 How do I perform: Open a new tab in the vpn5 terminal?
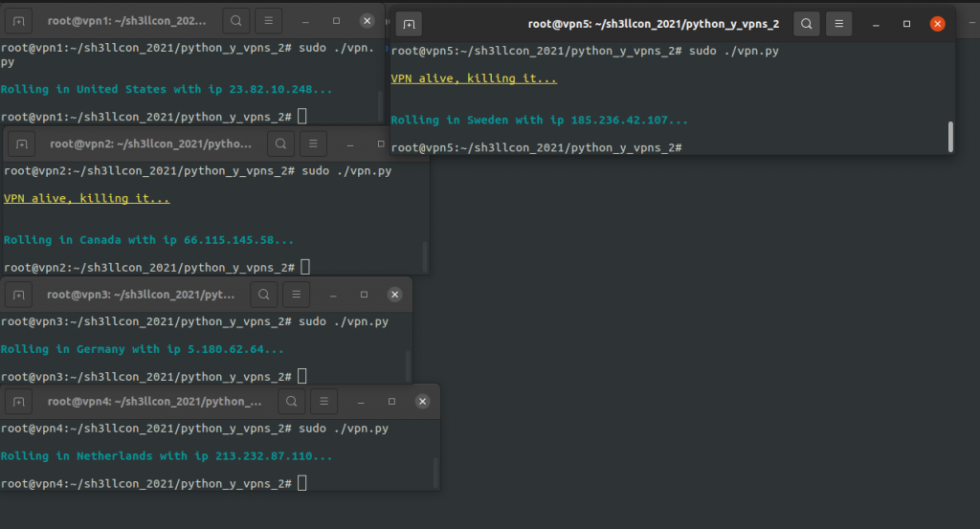pyautogui.click(x=409, y=24)
